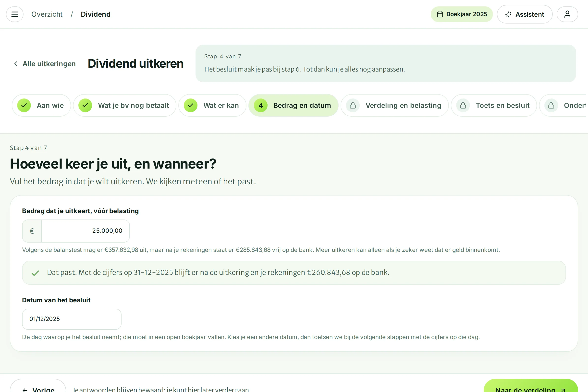Click the sparkle icon on Assistent
The height and width of the screenshot is (392, 588).
point(508,14)
